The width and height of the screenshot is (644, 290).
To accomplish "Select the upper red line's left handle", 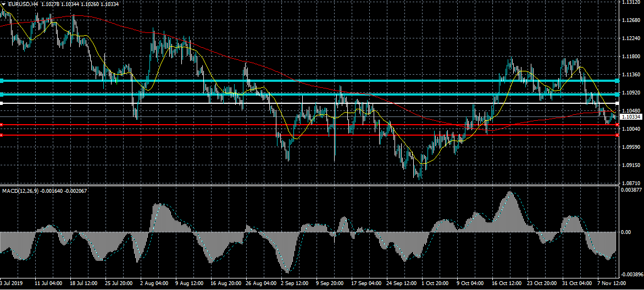I will [x=2, y=125].
